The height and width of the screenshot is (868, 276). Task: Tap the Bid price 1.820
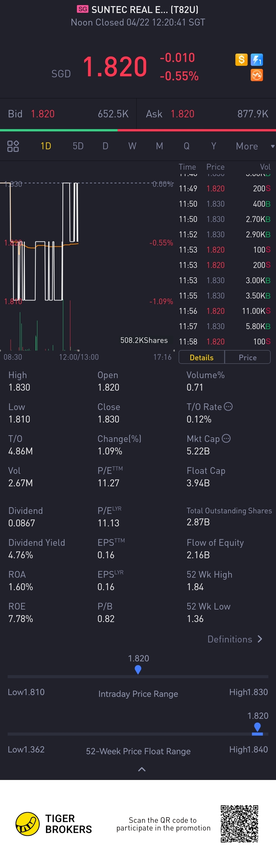click(42, 114)
